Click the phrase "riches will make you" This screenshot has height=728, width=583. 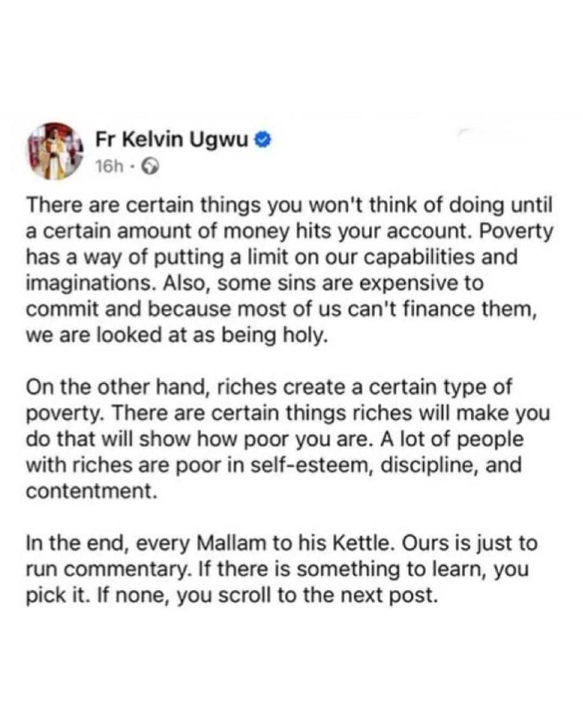[457, 413]
